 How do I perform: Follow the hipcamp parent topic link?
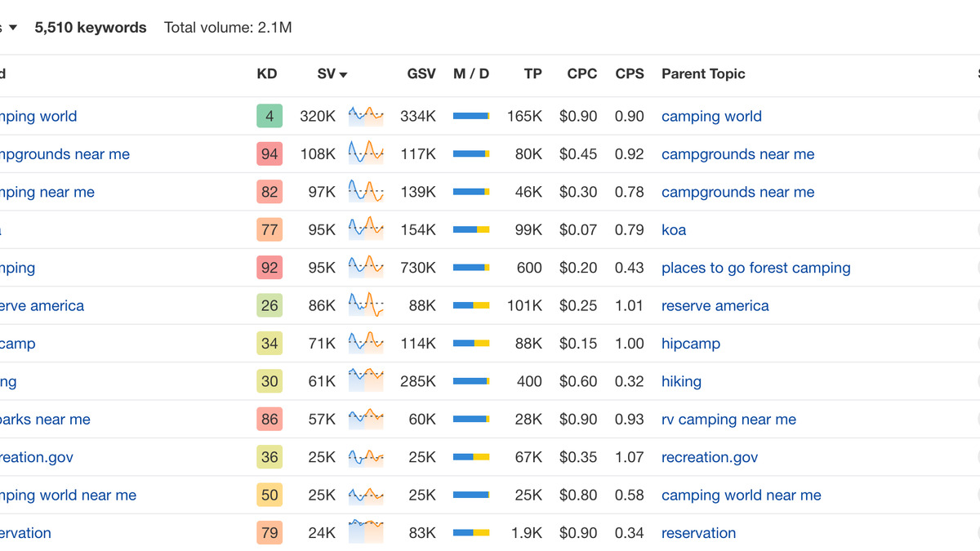point(690,343)
